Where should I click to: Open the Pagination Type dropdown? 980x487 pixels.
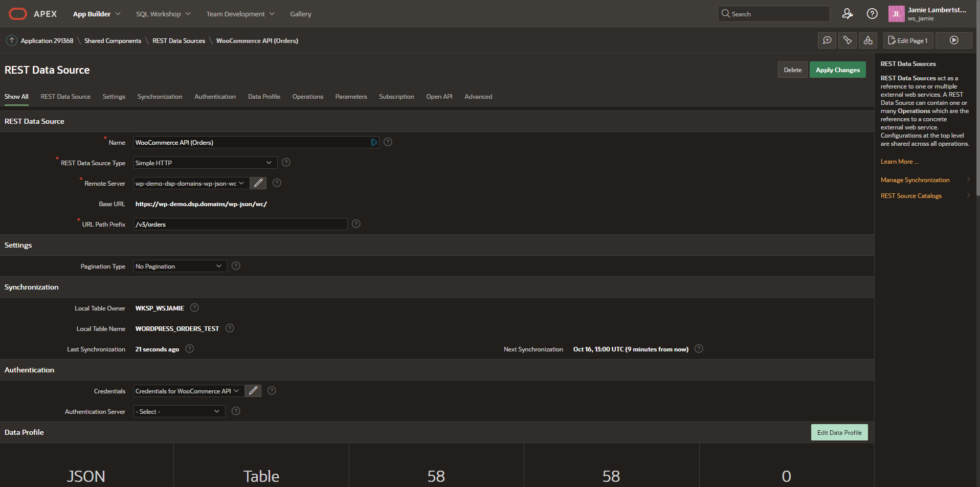click(180, 266)
